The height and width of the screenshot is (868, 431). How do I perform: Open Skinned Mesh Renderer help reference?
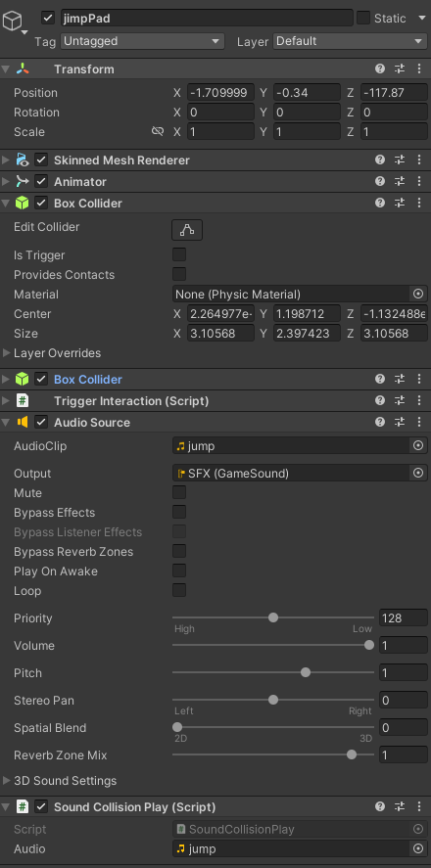click(379, 160)
